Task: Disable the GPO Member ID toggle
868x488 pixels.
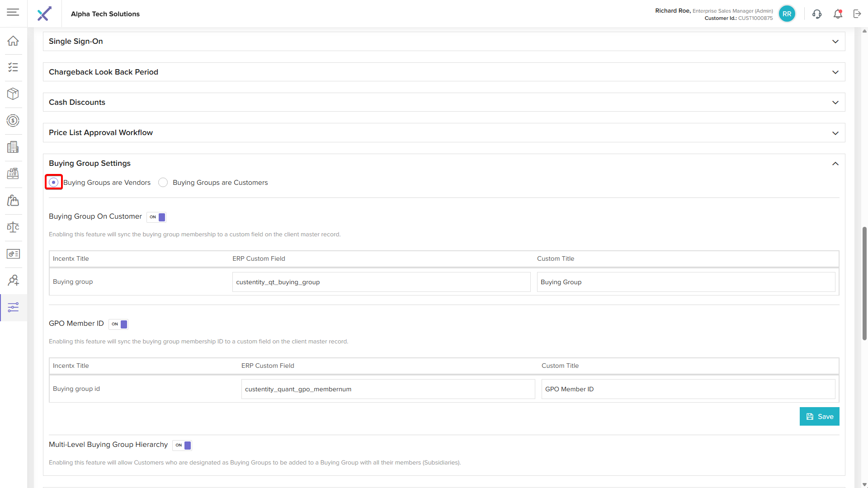Action: tap(119, 324)
